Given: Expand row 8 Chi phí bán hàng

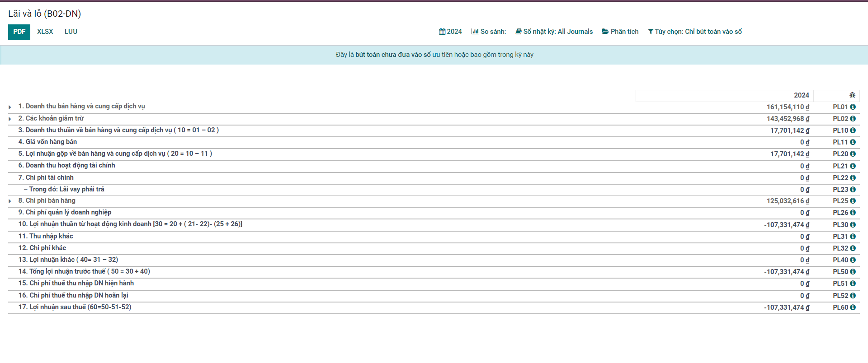Looking at the screenshot, I should pyautogui.click(x=10, y=201).
